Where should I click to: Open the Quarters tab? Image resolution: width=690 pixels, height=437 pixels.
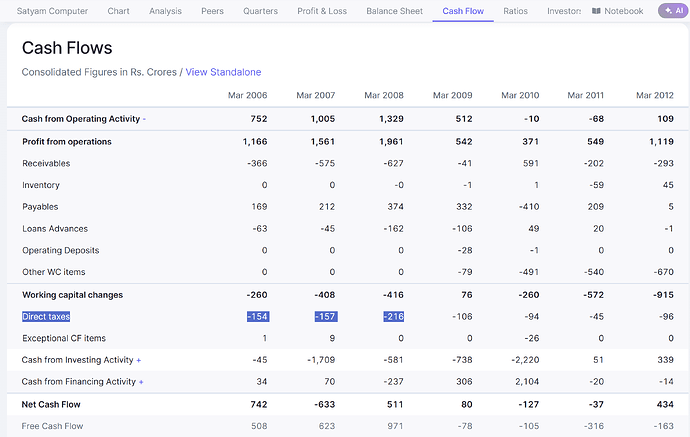pyautogui.click(x=261, y=11)
